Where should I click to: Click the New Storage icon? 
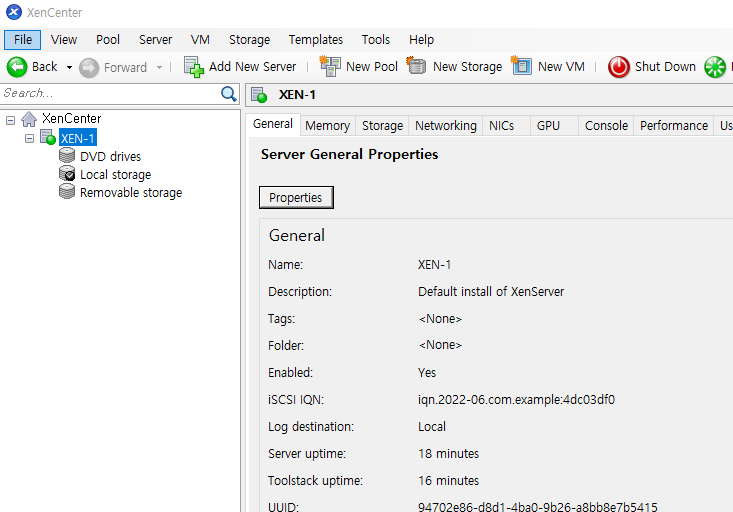coord(416,65)
